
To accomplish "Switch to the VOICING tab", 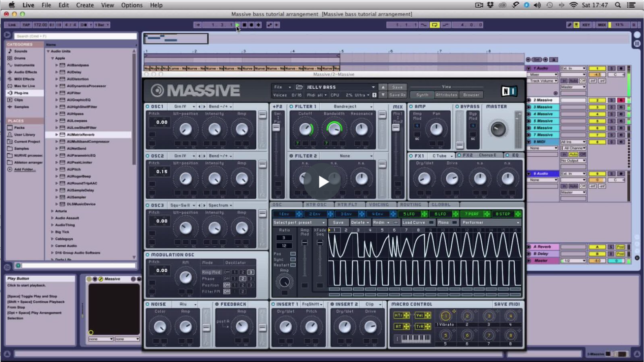I will click(x=379, y=204).
